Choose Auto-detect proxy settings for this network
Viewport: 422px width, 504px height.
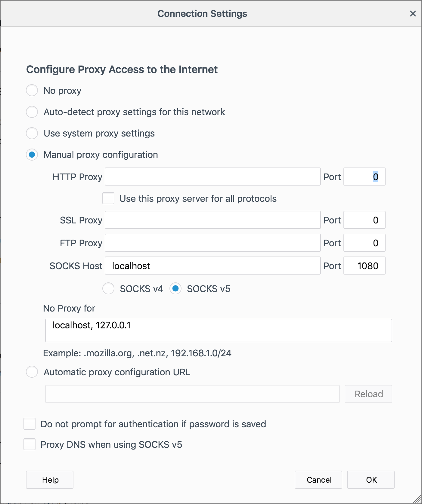pyautogui.click(x=32, y=112)
